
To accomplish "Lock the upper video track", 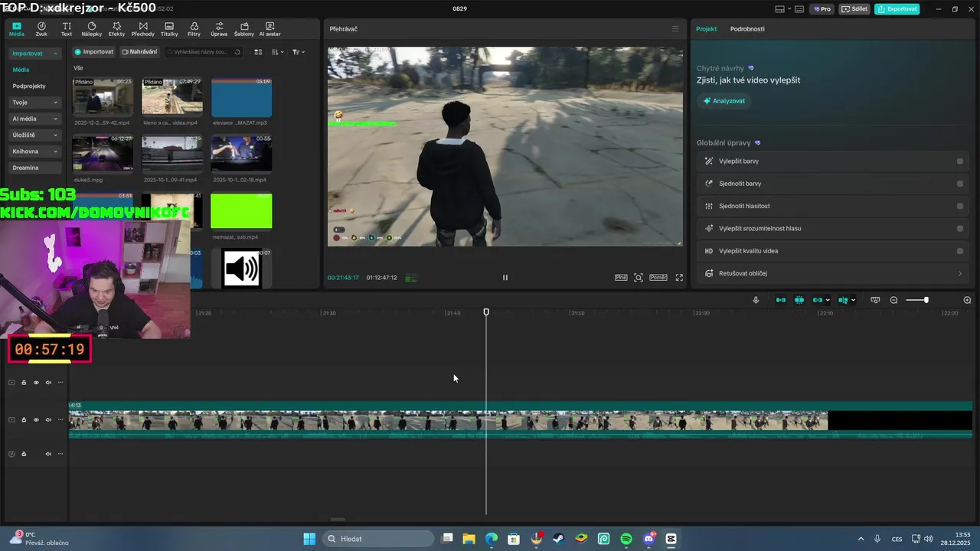I will [x=24, y=383].
